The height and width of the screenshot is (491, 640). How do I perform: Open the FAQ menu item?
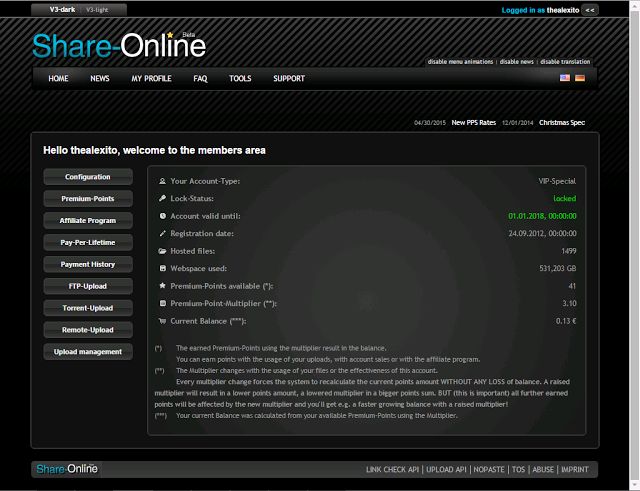(200, 78)
